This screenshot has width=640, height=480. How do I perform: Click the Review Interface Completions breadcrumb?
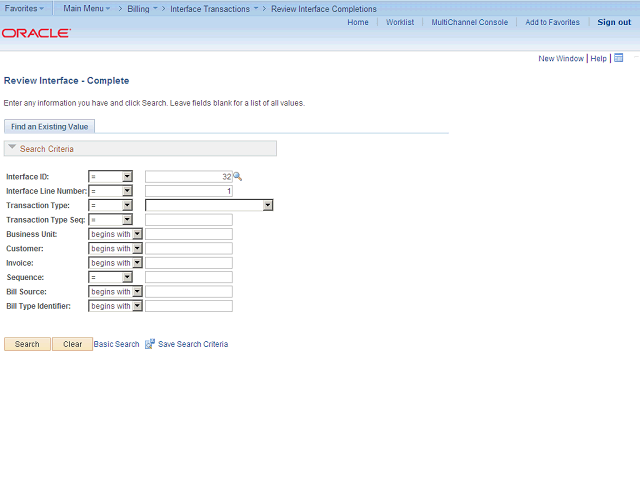pyautogui.click(x=324, y=9)
